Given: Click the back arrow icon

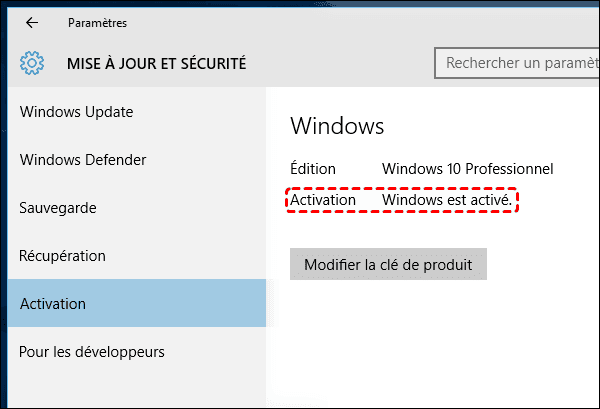Looking at the screenshot, I should point(32,22).
